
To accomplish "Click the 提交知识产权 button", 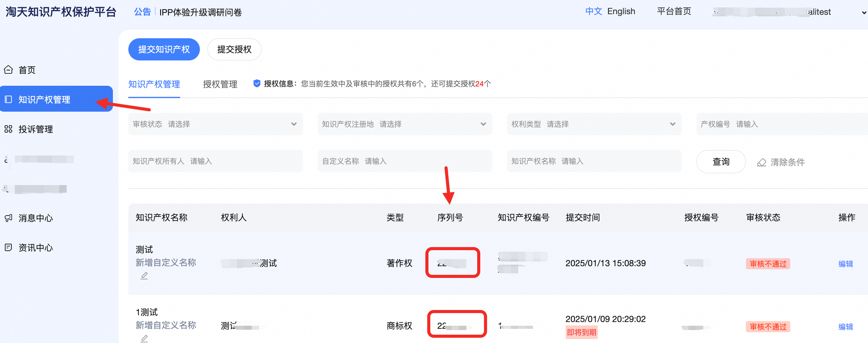I will point(164,49).
